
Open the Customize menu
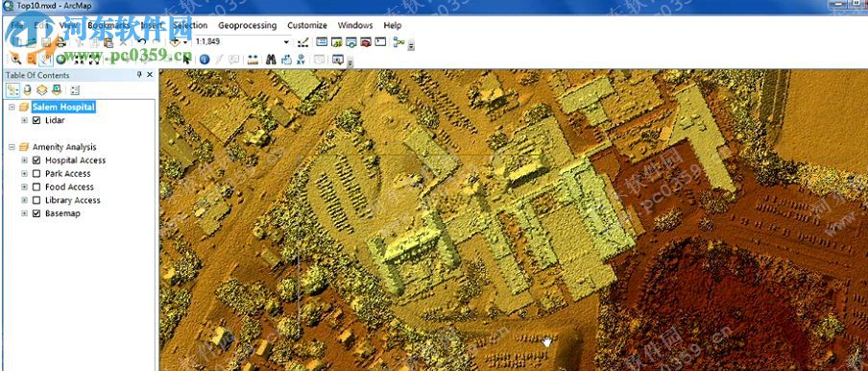306,25
